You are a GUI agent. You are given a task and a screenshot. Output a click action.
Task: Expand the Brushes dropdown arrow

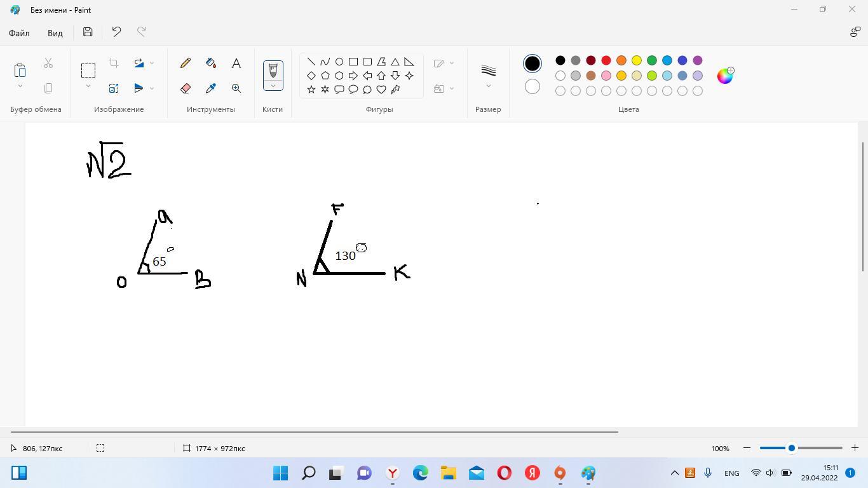273,86
